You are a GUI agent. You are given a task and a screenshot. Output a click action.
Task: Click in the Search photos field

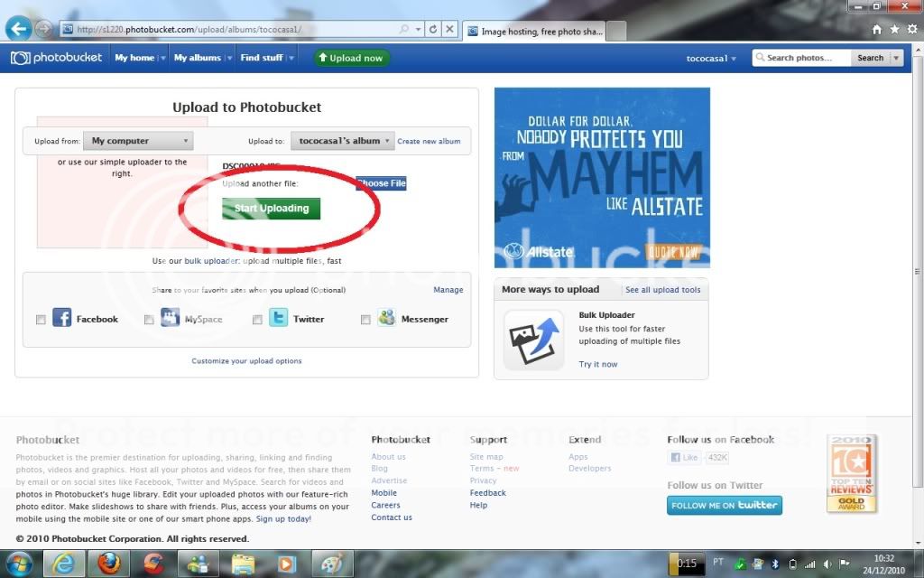(x=805, y=58)
